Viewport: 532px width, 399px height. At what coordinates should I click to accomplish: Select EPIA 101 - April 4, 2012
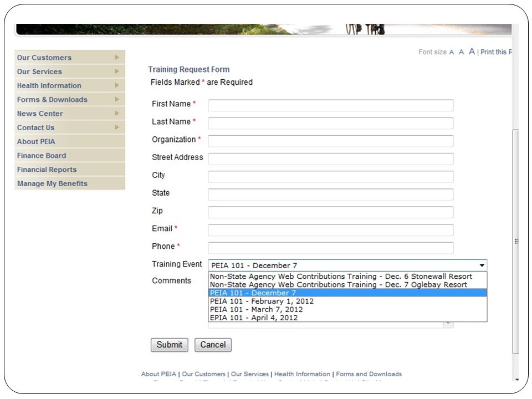(347, 318)
